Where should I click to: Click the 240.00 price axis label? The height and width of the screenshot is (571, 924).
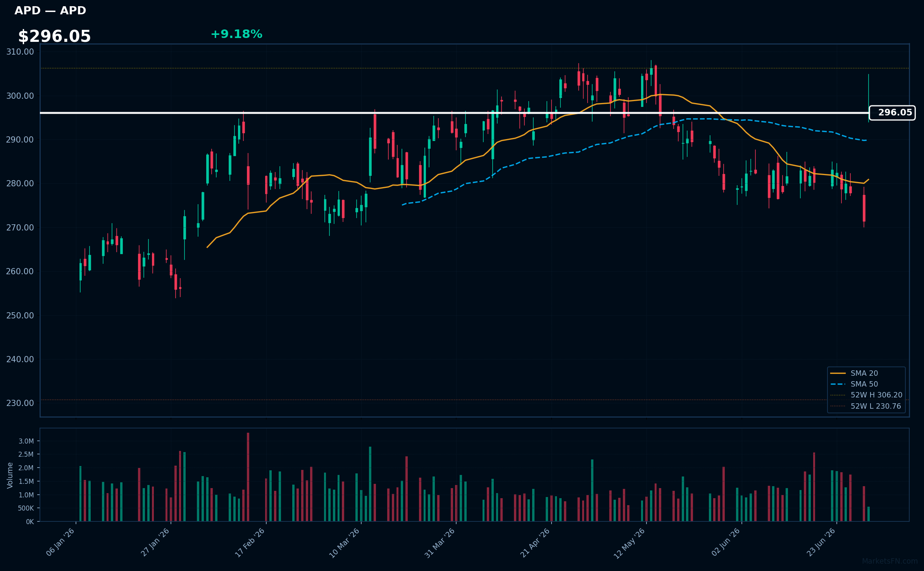click(x=20, y=359)
